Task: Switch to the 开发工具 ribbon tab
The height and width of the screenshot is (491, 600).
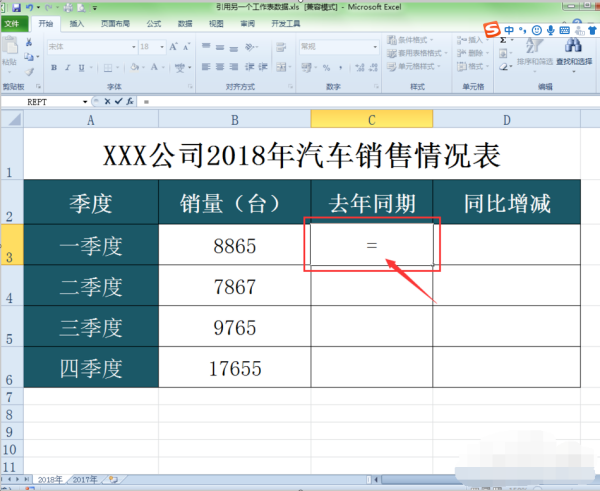Action: [x=286, y=24]
